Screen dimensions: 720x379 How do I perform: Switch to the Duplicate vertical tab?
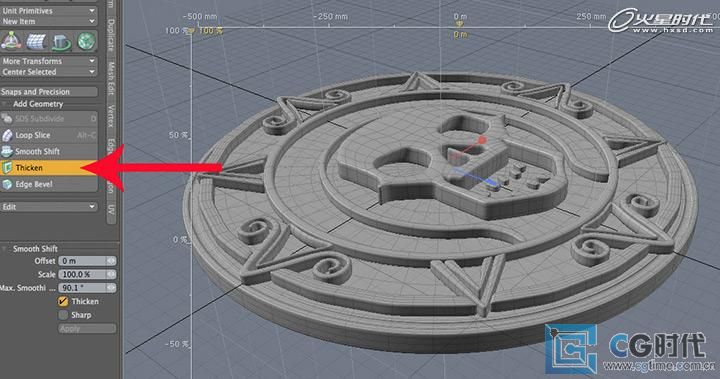coord(111,35)
